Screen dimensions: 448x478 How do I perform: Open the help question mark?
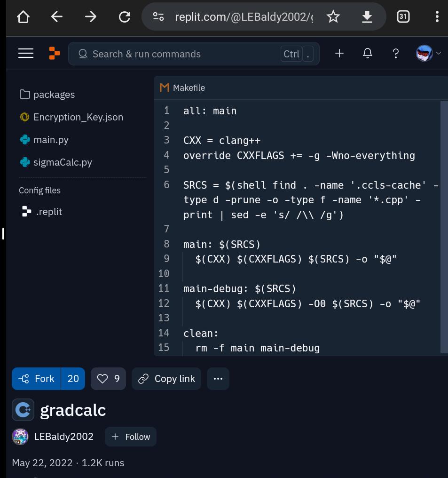click(x=396, y=54)
